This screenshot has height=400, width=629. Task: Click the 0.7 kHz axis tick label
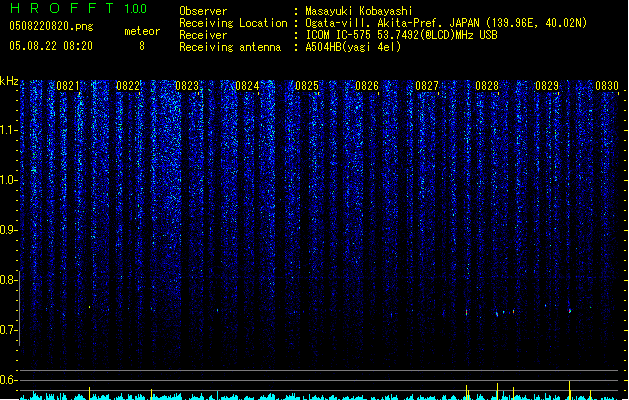pyautogui.click(x=8, y=330)
